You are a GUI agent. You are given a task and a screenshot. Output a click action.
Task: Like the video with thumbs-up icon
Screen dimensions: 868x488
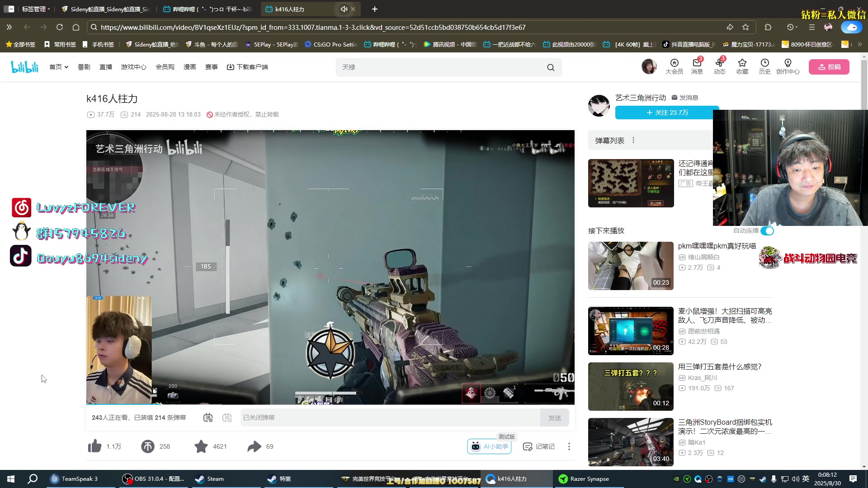[94, 446]
